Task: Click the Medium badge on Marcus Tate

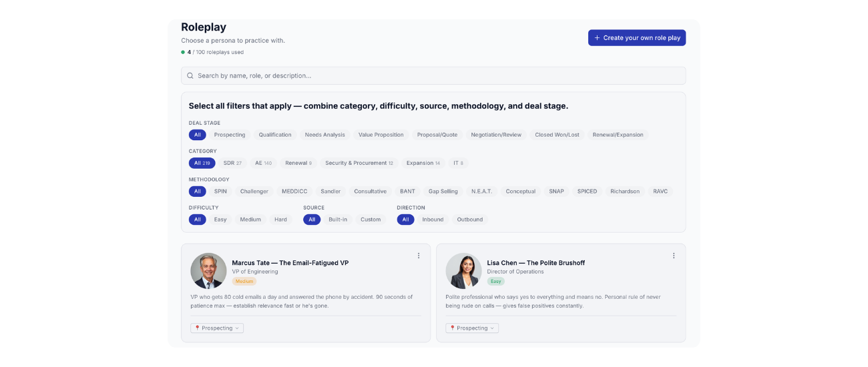Action: [244, 282]
